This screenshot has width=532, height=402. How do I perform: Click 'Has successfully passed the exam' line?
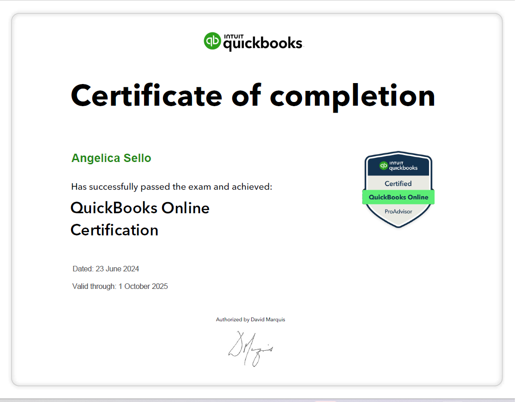click(x=172, y=187)
